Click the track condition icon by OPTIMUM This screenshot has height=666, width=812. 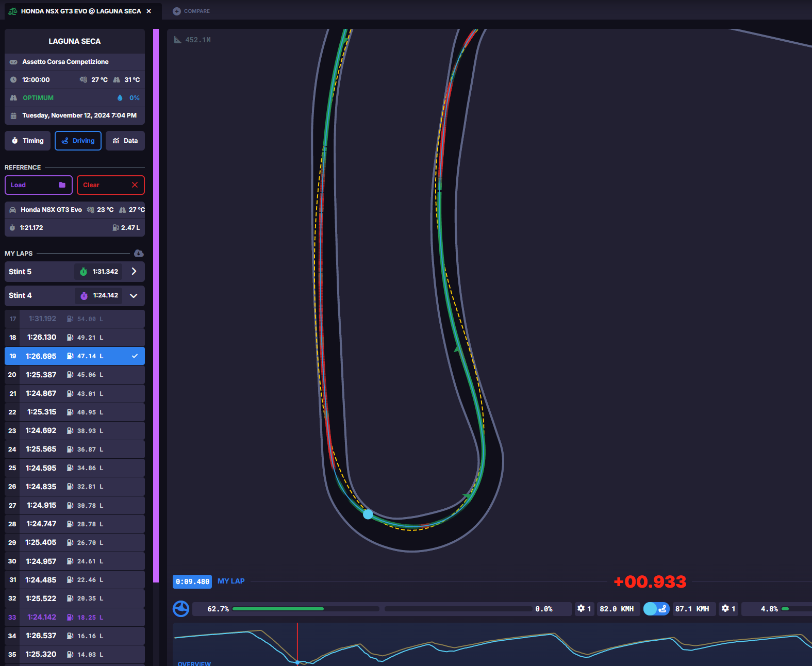13,98
